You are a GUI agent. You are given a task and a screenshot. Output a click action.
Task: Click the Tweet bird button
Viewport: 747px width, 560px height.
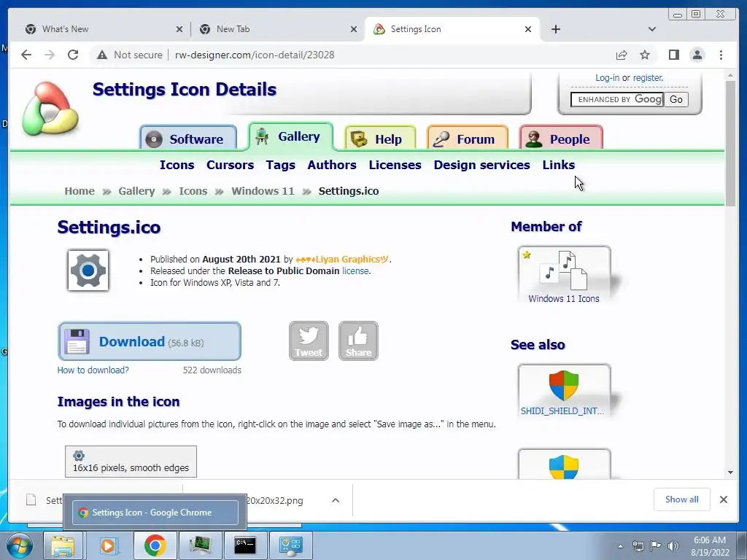[x=309, y=341]
